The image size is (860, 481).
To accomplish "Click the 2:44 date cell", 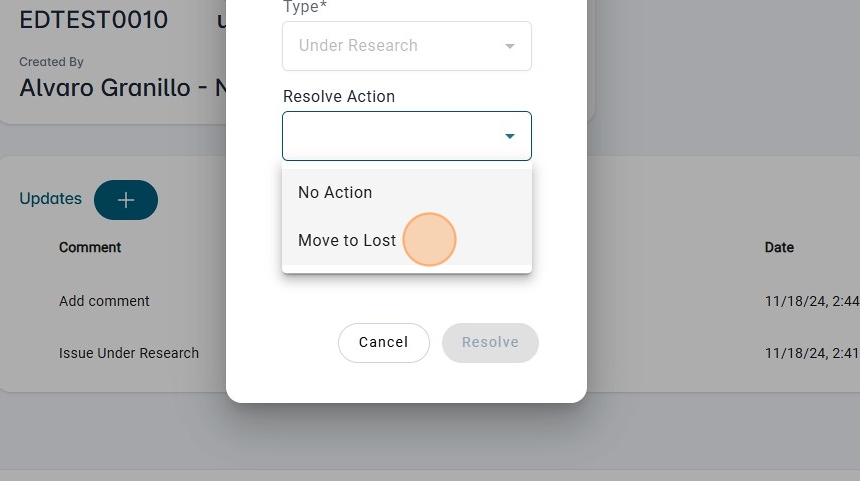I will [811, 301].
